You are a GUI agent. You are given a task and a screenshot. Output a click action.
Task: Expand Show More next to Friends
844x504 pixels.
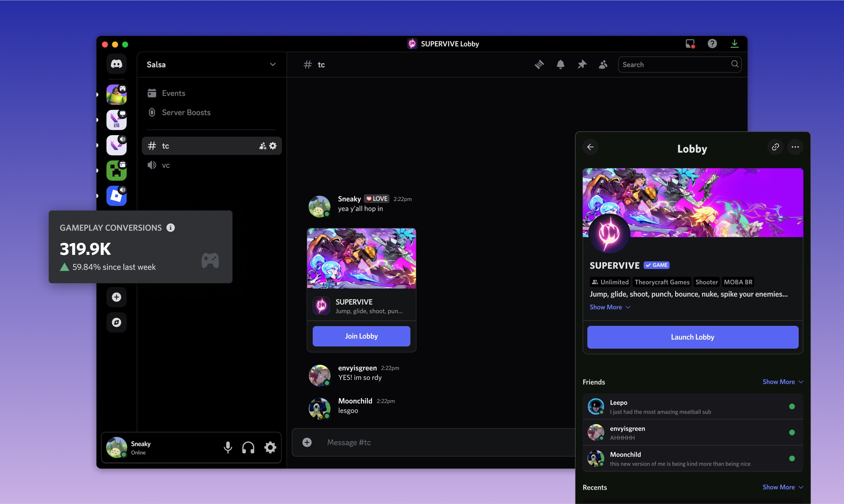tap(782, 382)
